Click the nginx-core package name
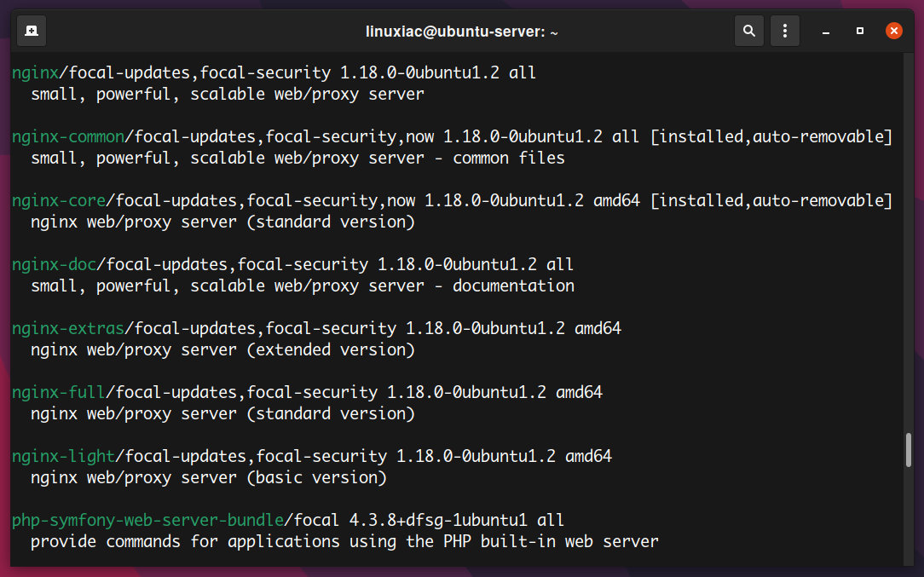 pos(59,201)
